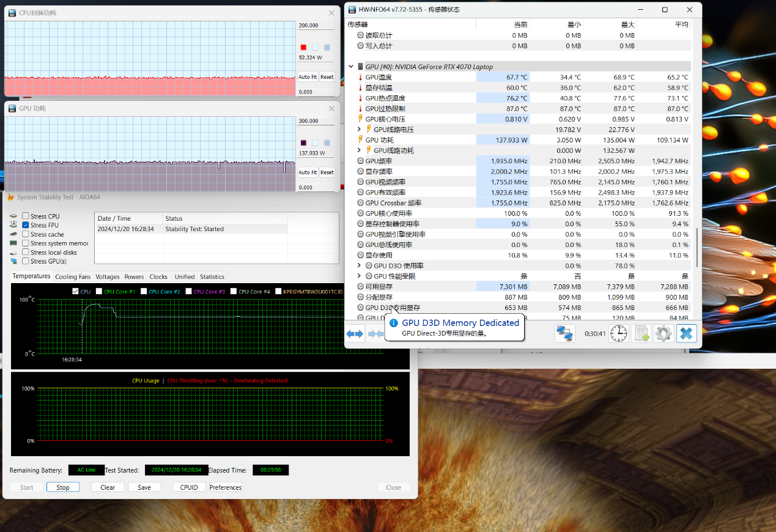Uncheck the Stress FPU checkbox
The image size is (776, 532).
26,225
